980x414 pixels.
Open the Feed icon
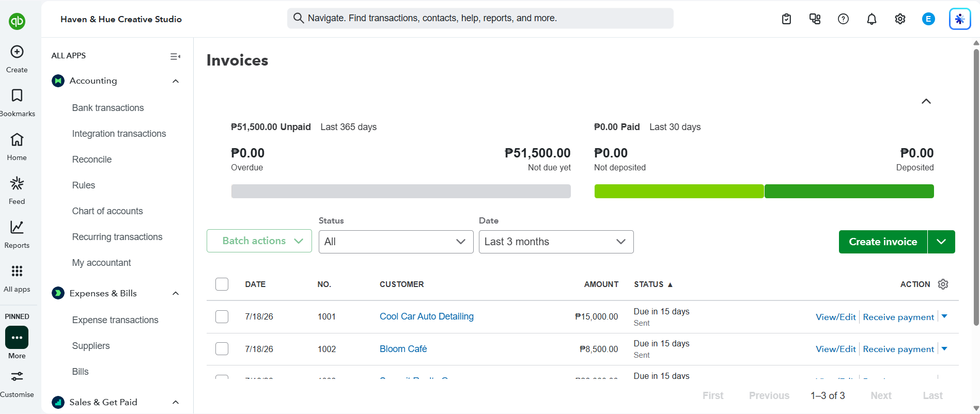coord(17,183)
